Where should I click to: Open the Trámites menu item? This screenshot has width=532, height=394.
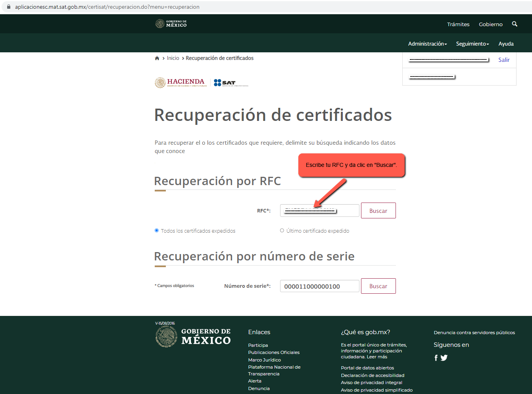[x=458, y=24]
